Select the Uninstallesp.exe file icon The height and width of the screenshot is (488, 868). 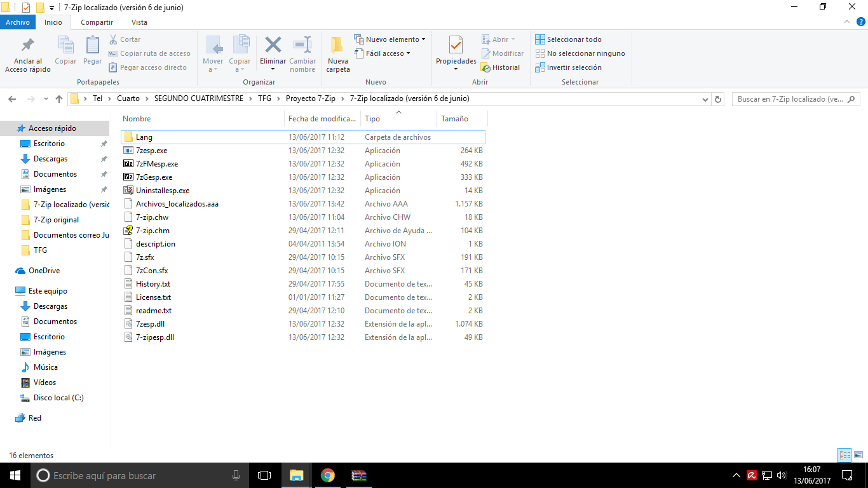[x=128, y=191]
